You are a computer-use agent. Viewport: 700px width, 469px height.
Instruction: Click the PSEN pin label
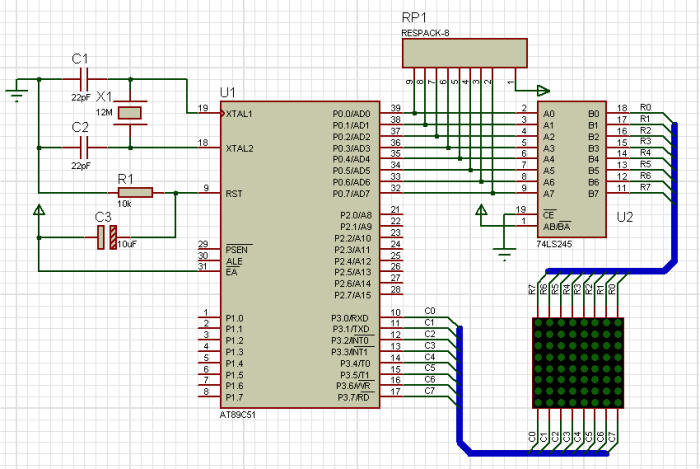pos(237,249)
